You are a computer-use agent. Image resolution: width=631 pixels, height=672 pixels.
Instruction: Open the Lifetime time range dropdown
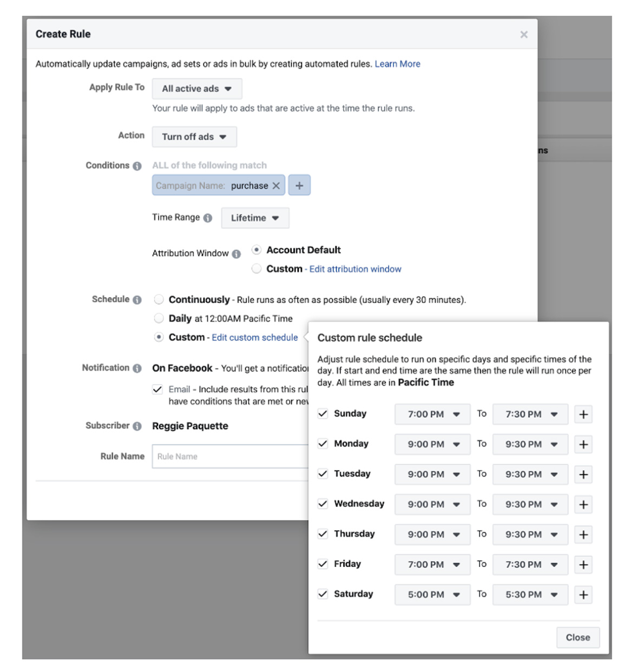click(255, 218)
